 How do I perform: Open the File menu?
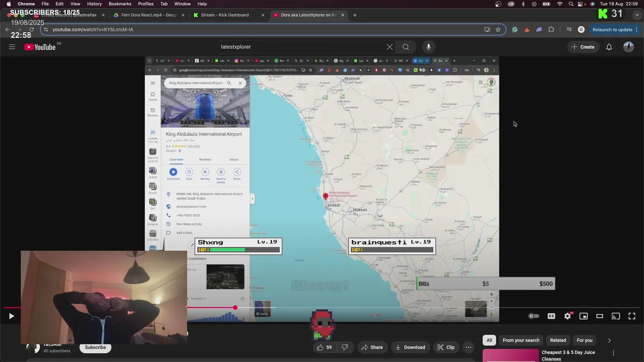tap(45, 4)
